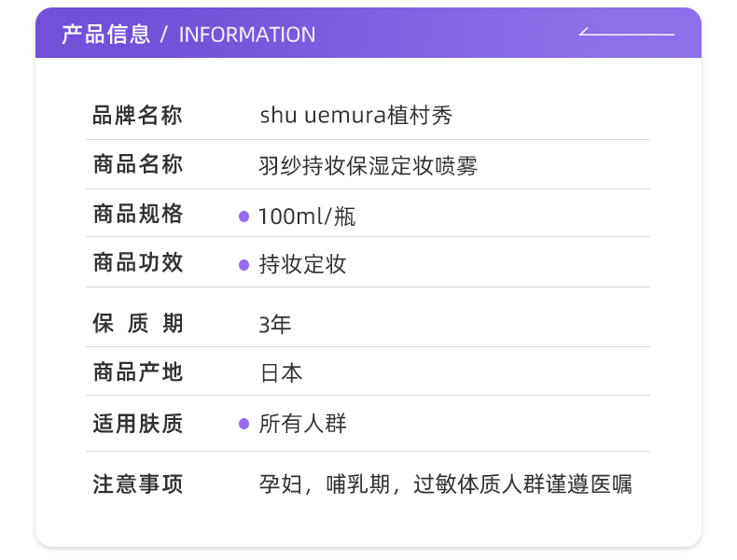Select the 品牌名称 label
This screenshot has width=737, height=560.
tap(138, 116)
